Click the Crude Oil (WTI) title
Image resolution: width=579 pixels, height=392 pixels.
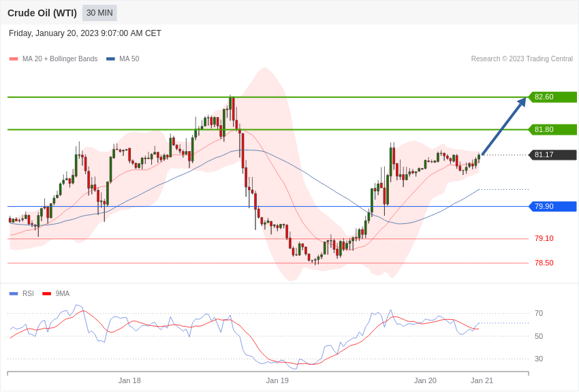click(42, 13)
